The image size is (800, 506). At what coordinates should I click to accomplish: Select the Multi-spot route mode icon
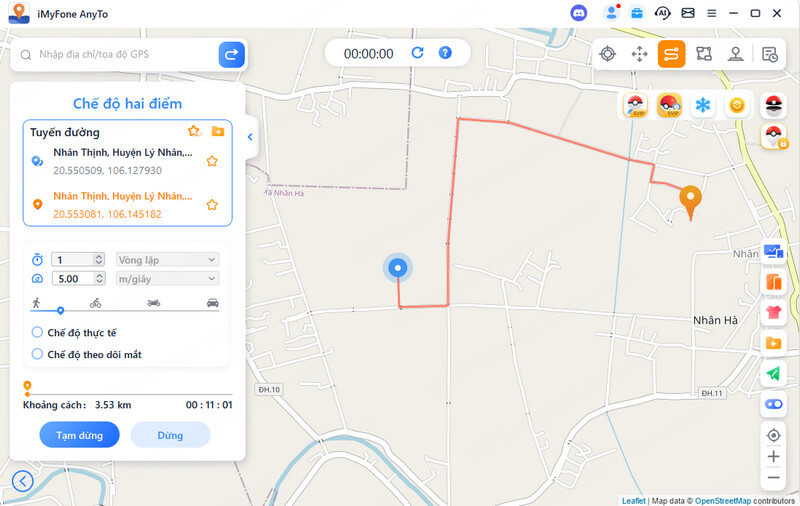(704, 54)
